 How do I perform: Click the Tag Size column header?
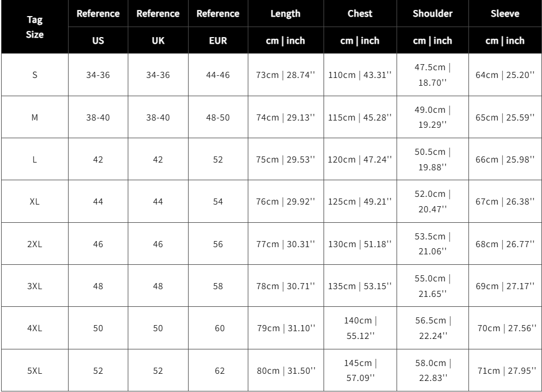[x=34, y=27]
